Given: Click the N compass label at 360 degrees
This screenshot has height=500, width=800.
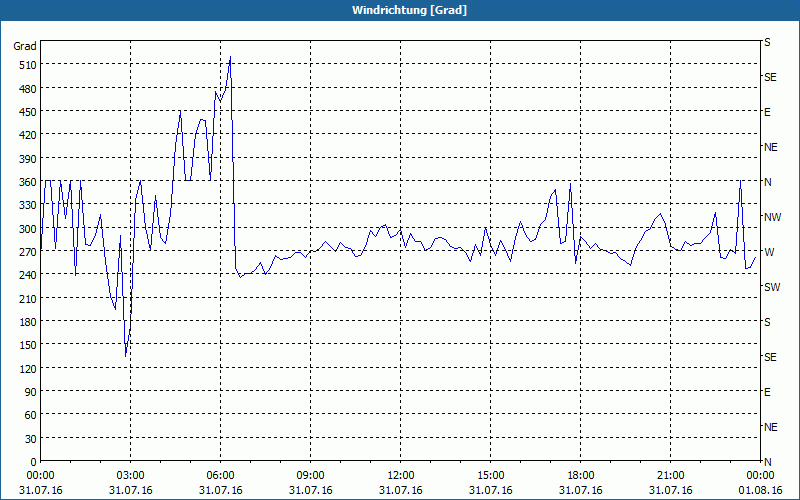Looking at the screenshot, I should [x=767, y=182].
